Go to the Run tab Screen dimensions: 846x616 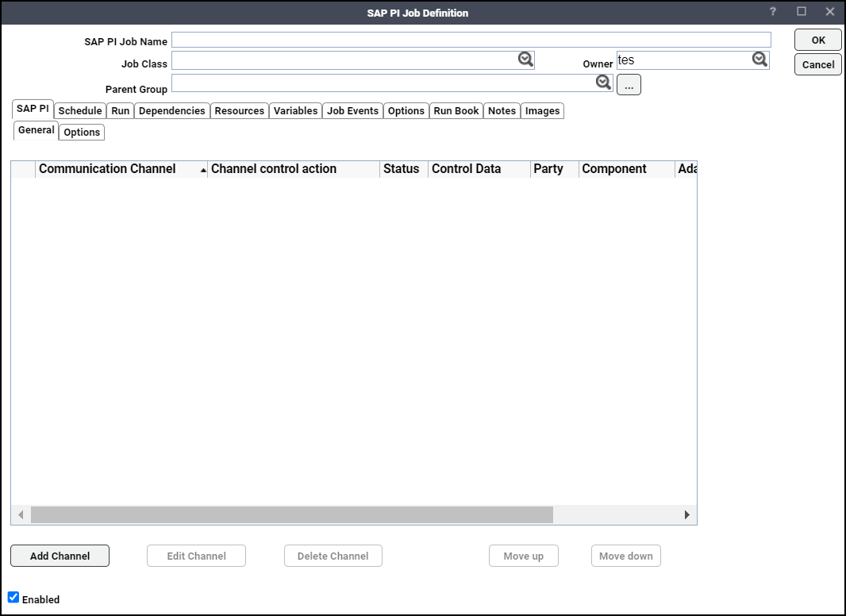coord(121,110)
